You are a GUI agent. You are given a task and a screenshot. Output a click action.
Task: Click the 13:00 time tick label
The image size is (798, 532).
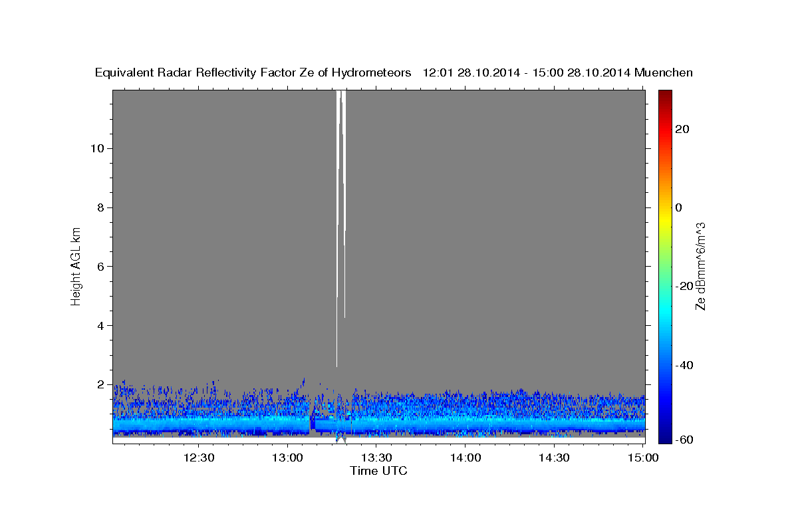tap(288, 458)
